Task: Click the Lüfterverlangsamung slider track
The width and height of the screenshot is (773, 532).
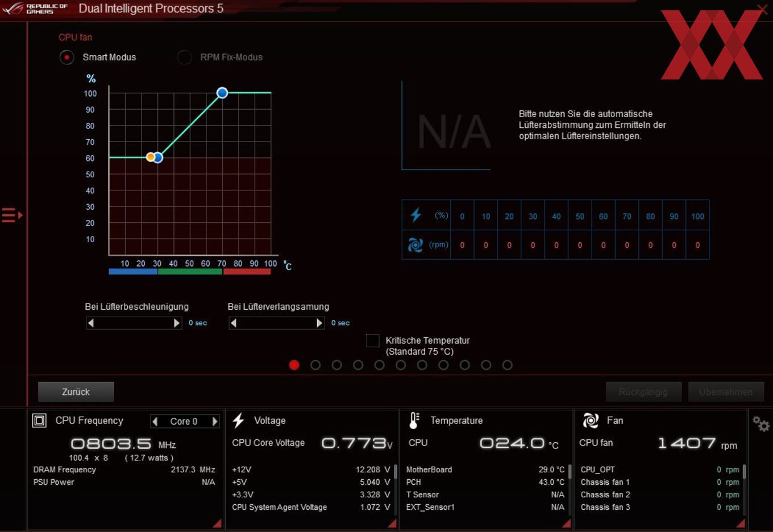Action: pyautogui.click(x=276, y=323)
